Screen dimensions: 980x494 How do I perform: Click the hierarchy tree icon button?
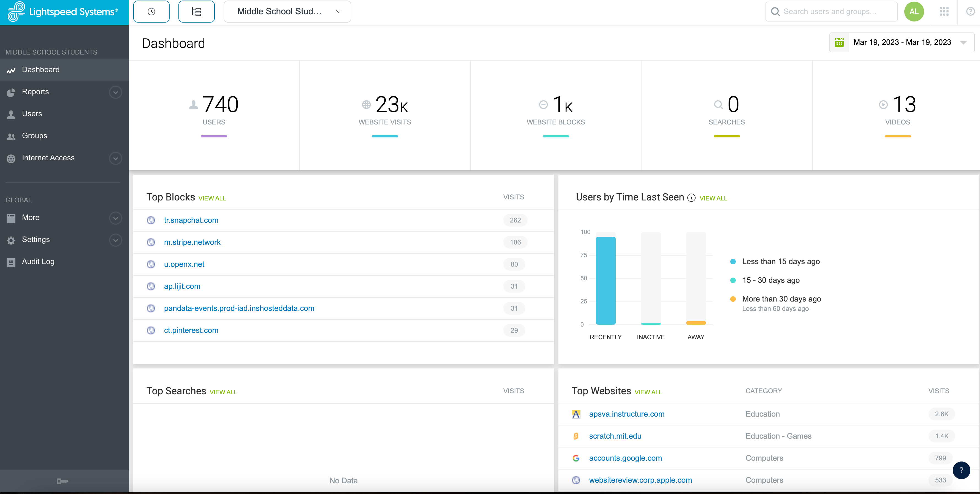(x=196, y=12)
